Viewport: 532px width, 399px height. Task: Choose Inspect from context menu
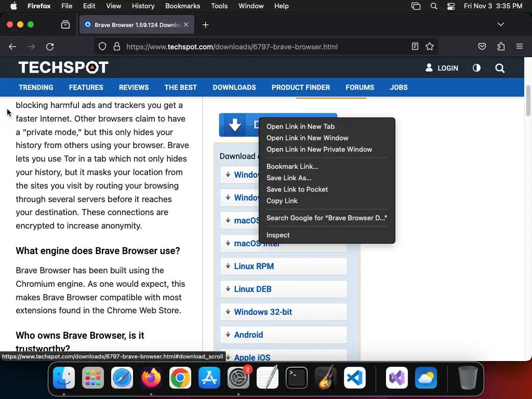278,235
